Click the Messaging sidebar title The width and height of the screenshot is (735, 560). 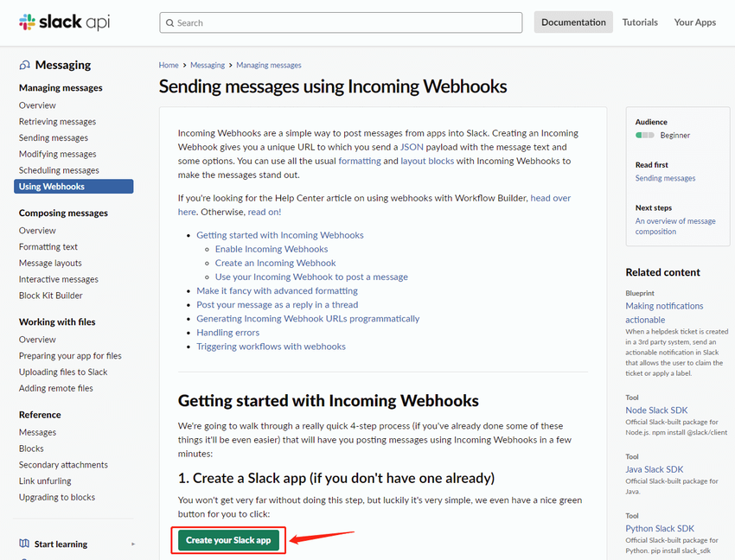[63, 65]
